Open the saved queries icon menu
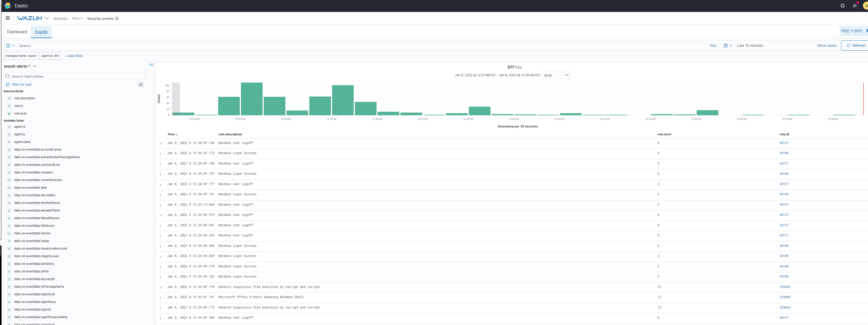The image size is (868, 325). tap(10, 45)
